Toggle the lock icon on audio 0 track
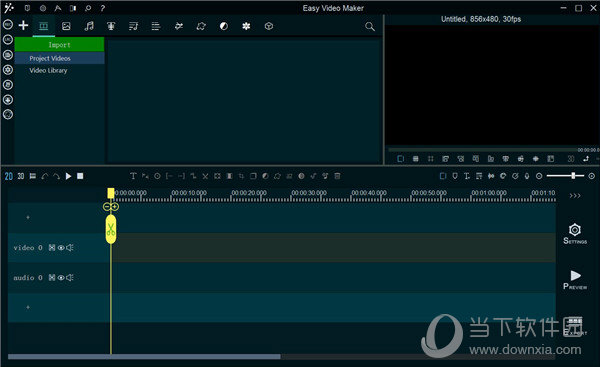 (x=52, y=277)
